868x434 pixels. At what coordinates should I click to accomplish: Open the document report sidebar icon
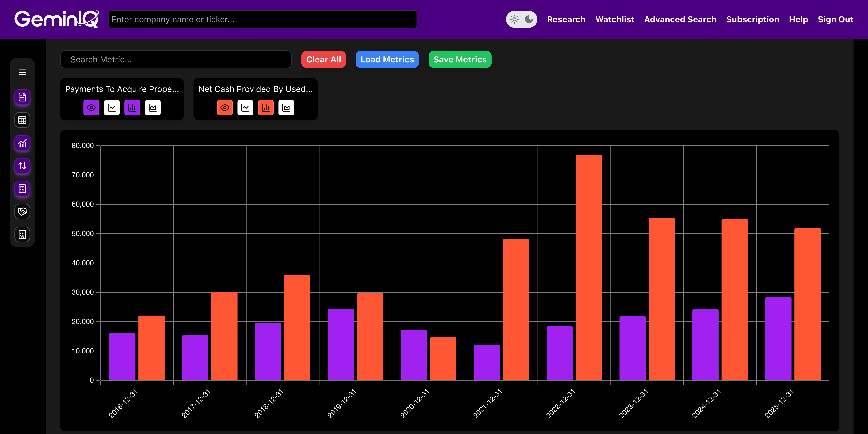tap(22, 97)
